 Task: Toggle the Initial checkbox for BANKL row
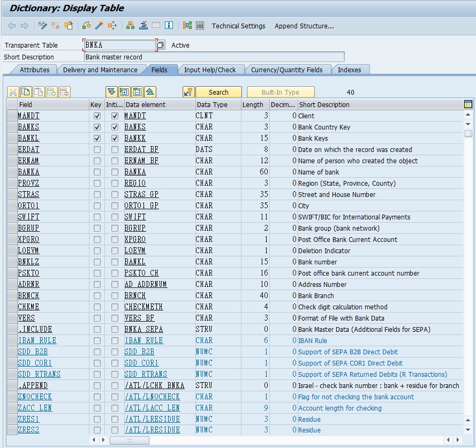(x=115, y=139)
